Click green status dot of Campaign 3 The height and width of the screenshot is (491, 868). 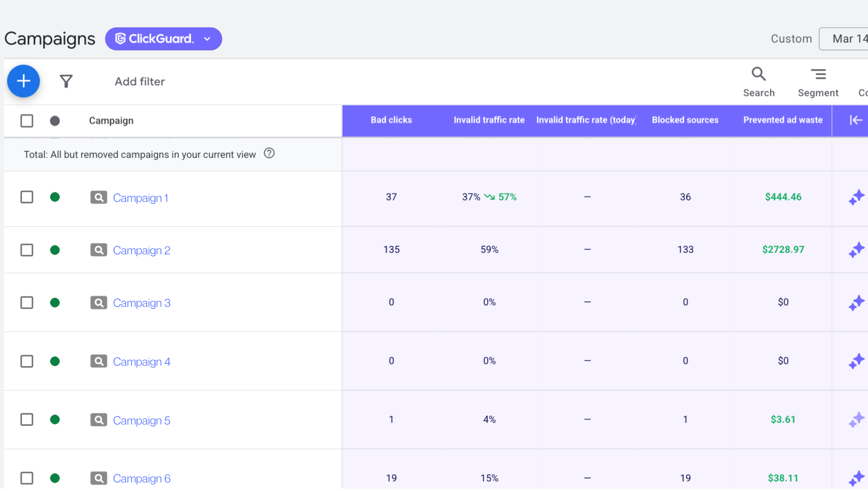pyautogui.click(x=55, y=303)
